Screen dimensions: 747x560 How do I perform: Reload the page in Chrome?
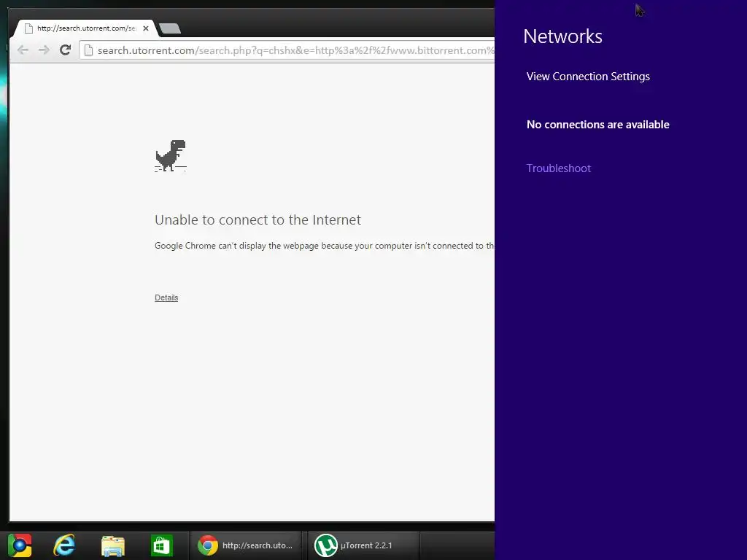(65, 50)
